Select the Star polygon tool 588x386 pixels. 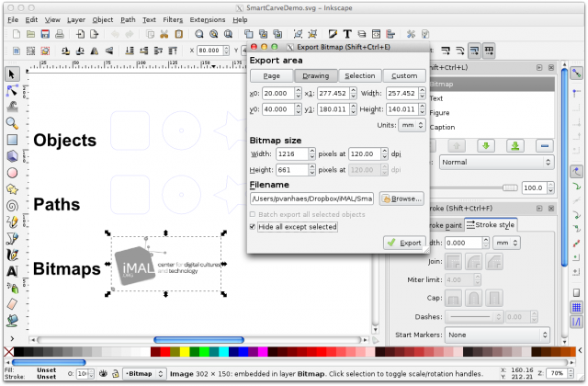click(12, 189)
